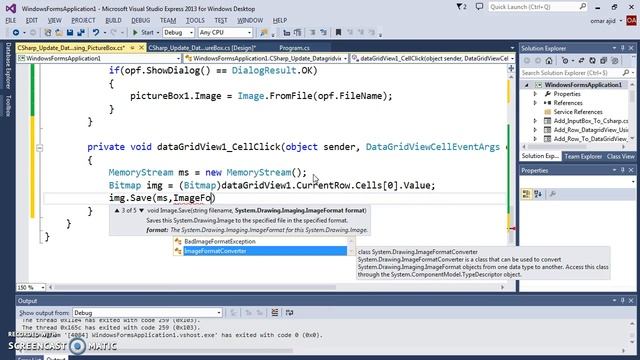
Task: Open the Debug configuration dropdown
Action: pyautogui.click(x=178, y=32)
